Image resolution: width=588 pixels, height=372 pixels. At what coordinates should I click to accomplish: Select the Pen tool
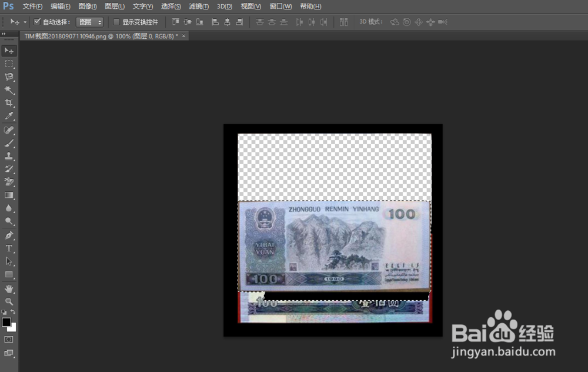point(9,236)
